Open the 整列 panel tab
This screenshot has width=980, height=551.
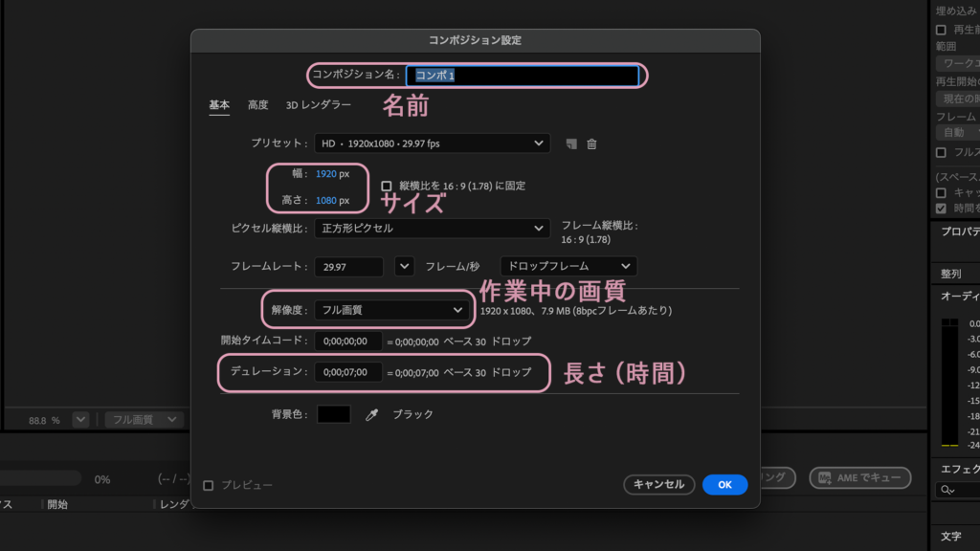(950, 274)
